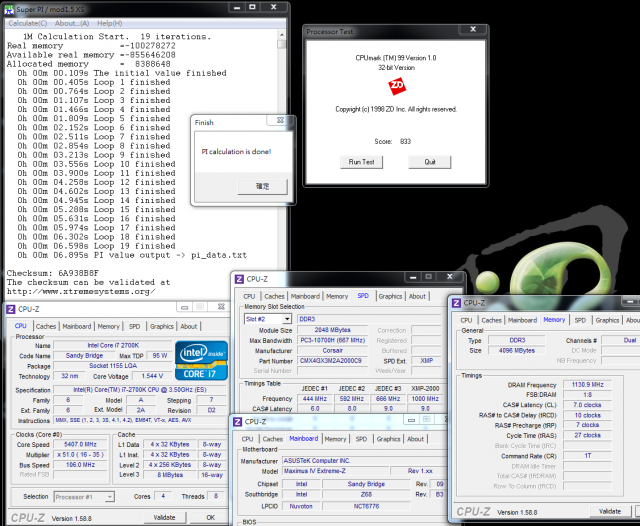640x526 pixels.
Task: Switch to SPD tab in CPU-Z CPU window
Action: tap(134, 326)
